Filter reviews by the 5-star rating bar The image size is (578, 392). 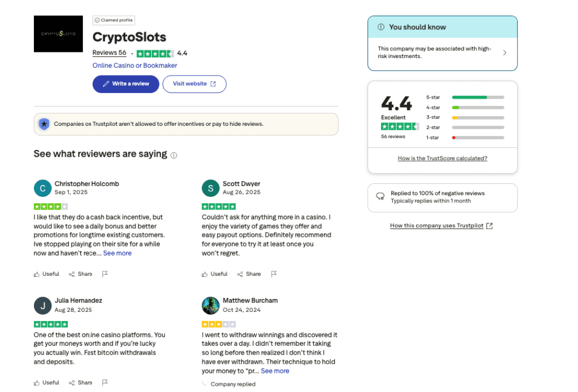(478, 97)
